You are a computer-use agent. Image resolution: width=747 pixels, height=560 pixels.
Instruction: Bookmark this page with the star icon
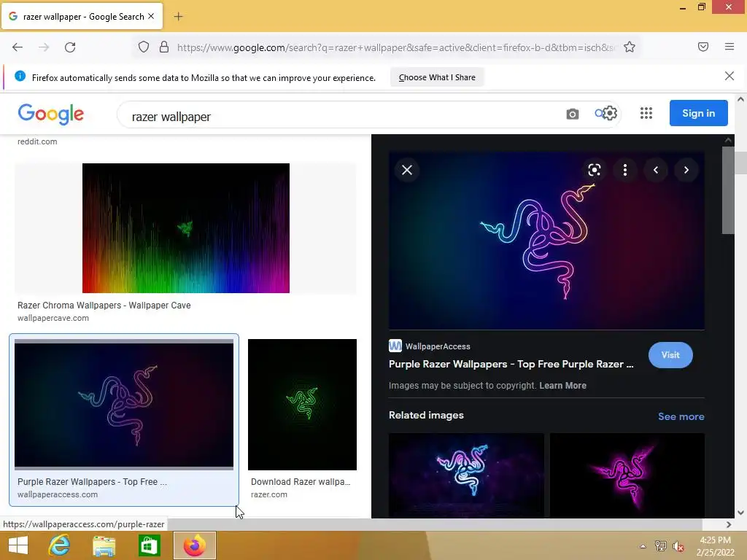[x=630, y=47]
